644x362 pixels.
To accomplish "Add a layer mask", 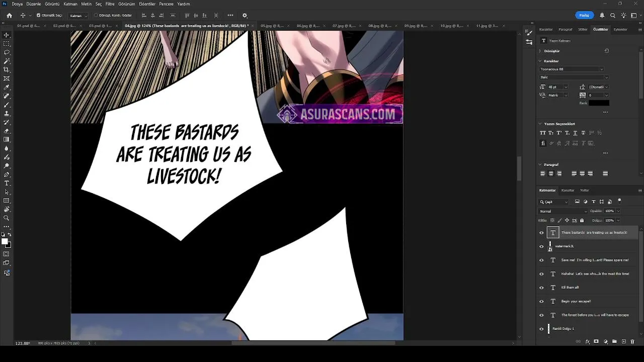I will coord(596,342).
